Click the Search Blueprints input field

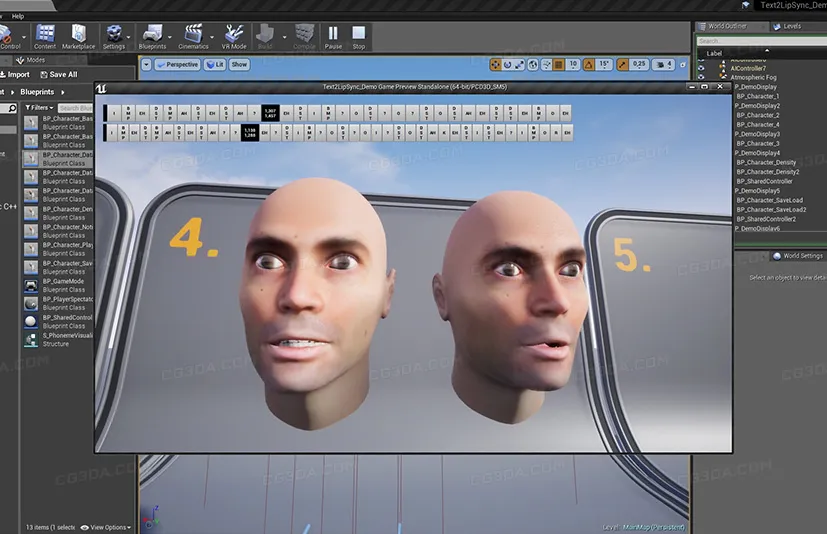pos(75,108)
